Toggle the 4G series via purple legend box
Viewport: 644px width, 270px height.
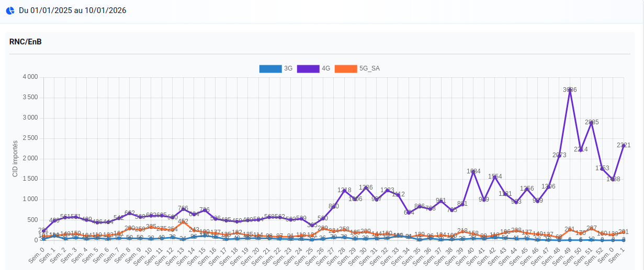coord(308,68)
